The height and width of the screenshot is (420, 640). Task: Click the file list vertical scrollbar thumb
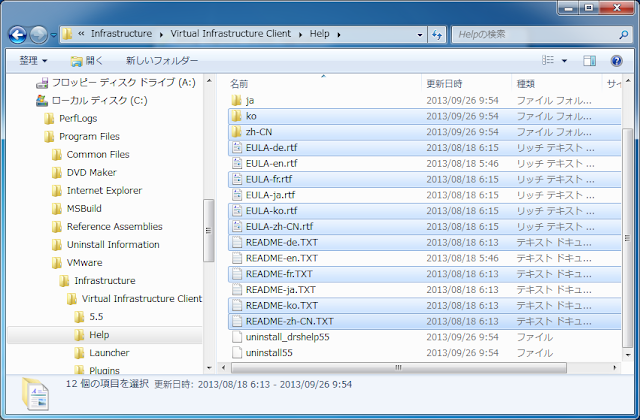627,238
